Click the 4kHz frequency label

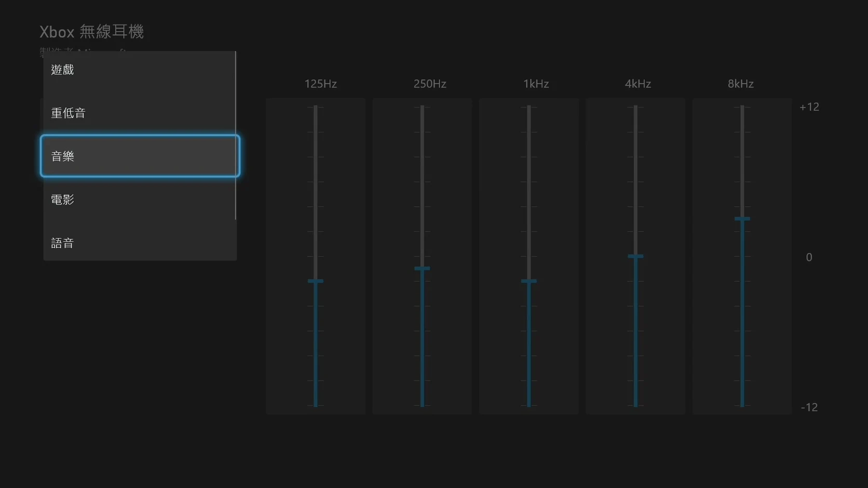(x=638, y=84)
